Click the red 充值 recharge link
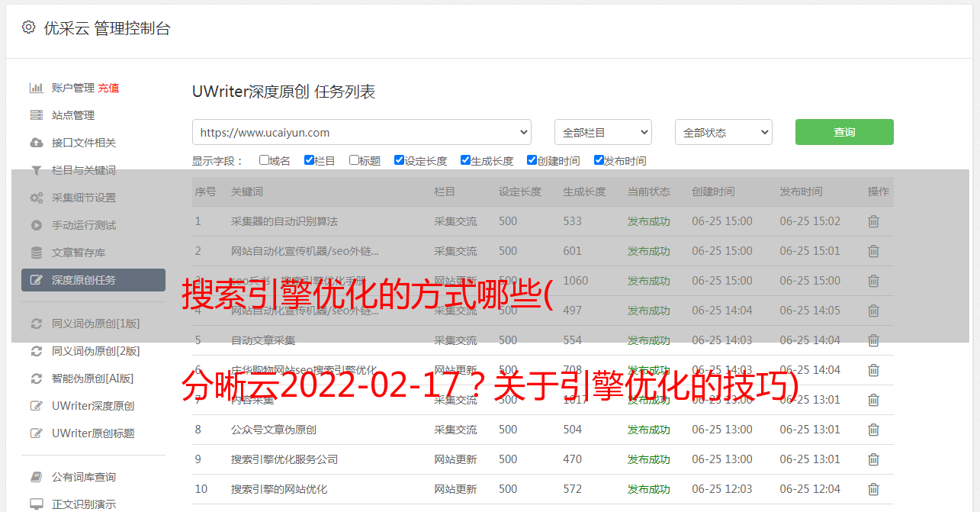 (x=108, y=88)
